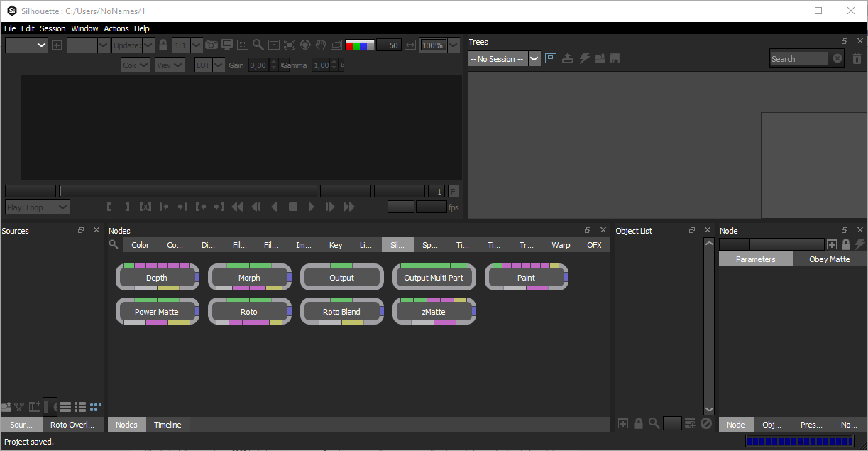Switch to the Timeline tab
The width and height of the screenshot is (868, 451).
point(167,425)
